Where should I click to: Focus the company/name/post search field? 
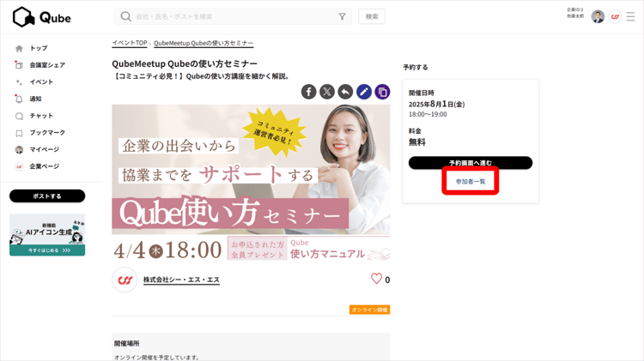click(x=234, y=16)
